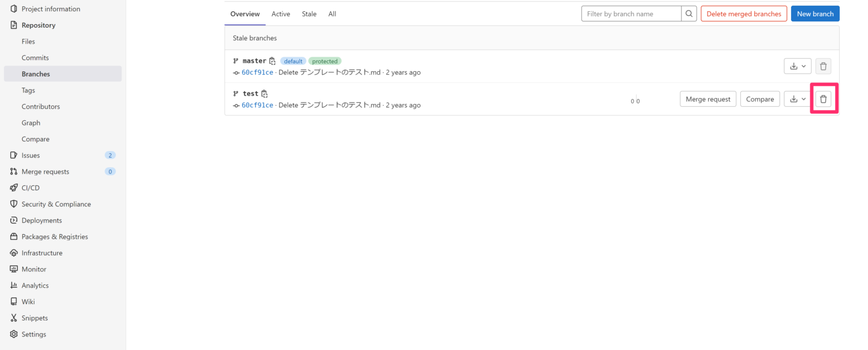Click the New branch button
Screen dimensions: 868x350
[815, 13]
